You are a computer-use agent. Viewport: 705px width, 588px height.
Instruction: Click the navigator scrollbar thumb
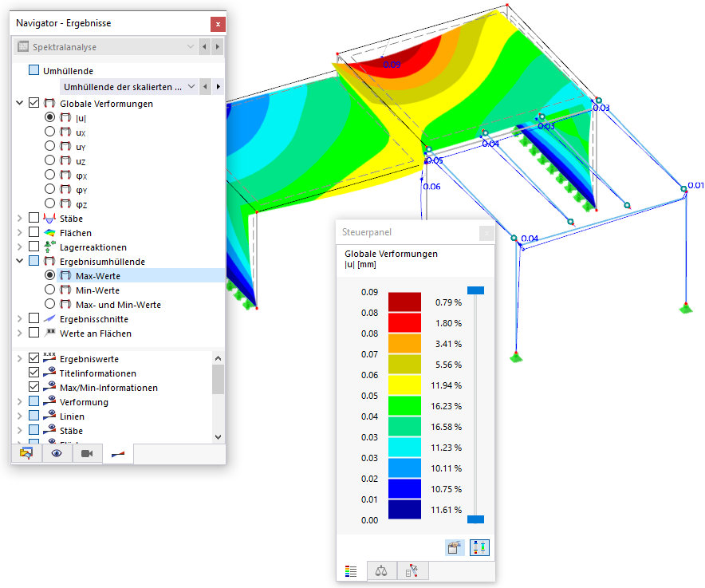pos(218,379)
